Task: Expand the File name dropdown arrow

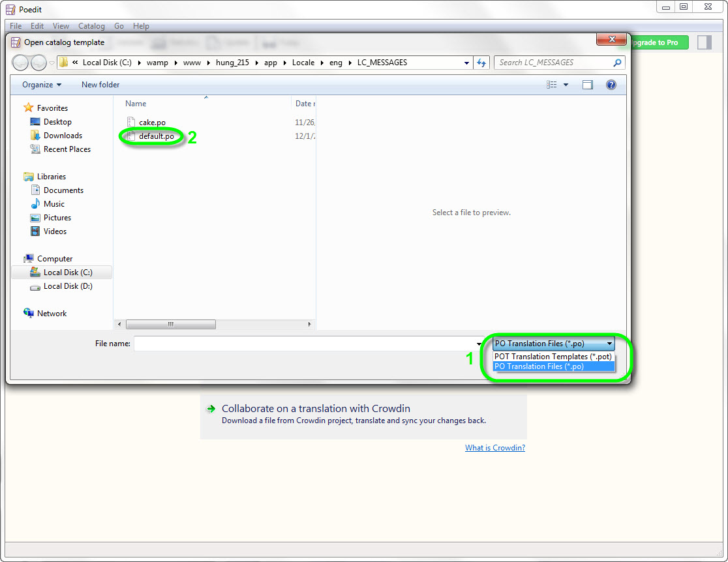Action: [479, 344]
